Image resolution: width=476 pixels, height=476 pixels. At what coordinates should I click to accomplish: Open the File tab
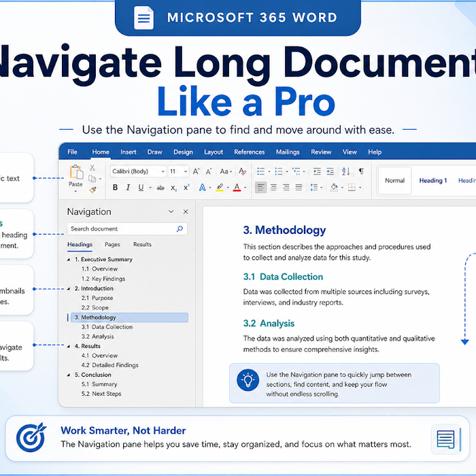[72, 152]
